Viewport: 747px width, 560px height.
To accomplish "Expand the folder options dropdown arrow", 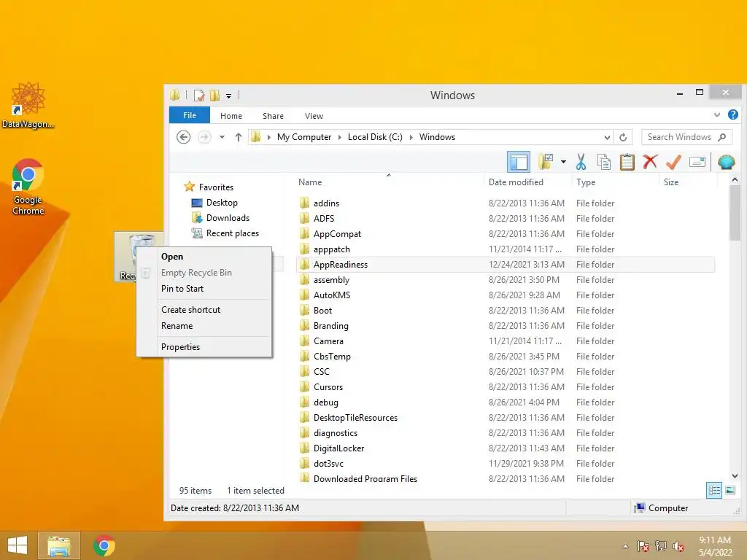I will coord(564,162).
